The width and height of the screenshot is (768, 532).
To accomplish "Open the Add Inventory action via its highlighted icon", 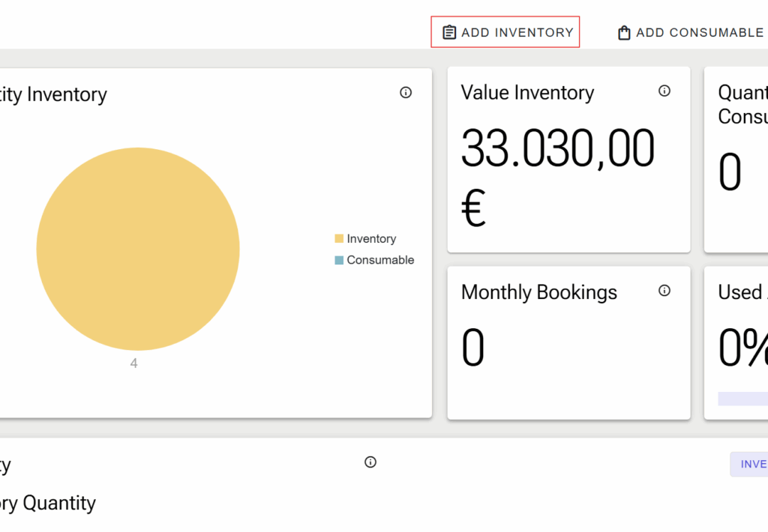I will click(448, 32).
